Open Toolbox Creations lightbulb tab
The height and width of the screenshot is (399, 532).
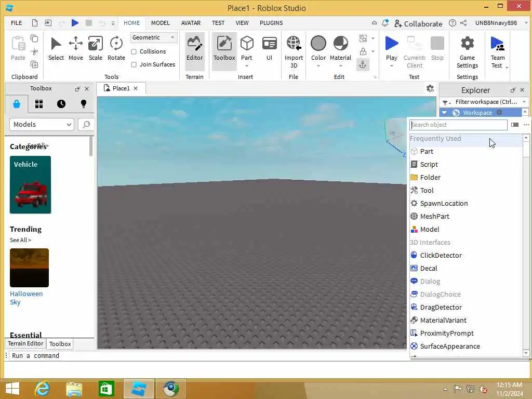[x=84, y=104]
